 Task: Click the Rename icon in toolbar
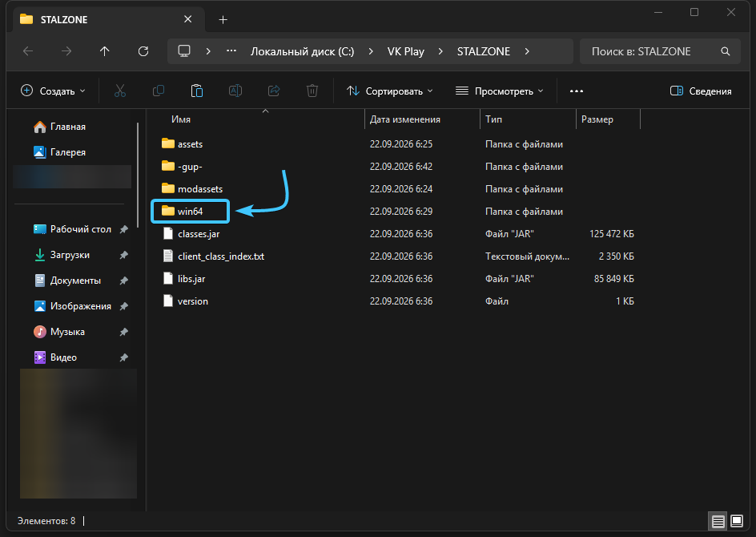coord(235,91)
